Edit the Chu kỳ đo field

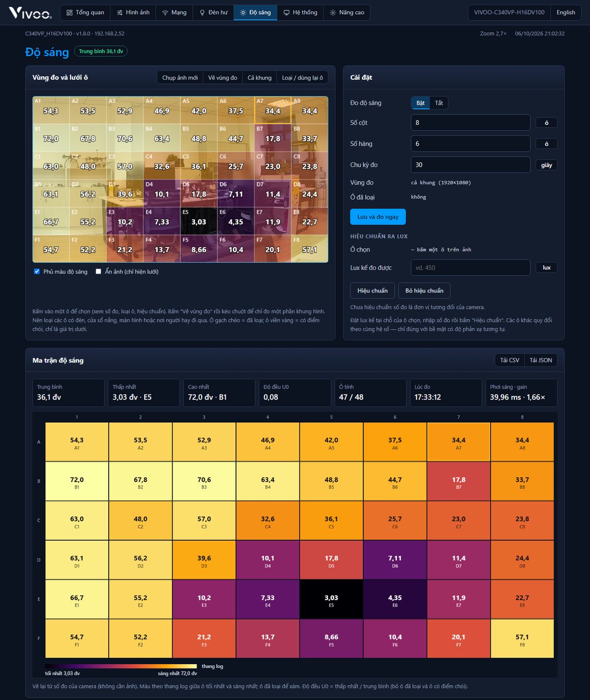[471, 165]
